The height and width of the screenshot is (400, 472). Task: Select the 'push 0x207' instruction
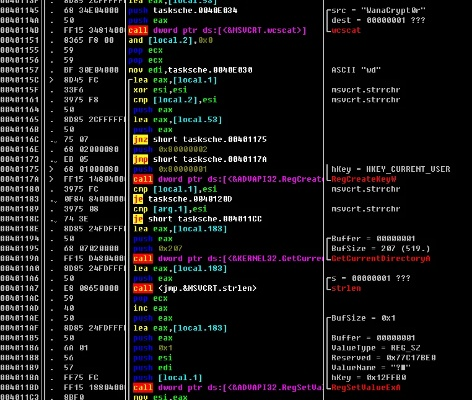[x=158, y=249]
